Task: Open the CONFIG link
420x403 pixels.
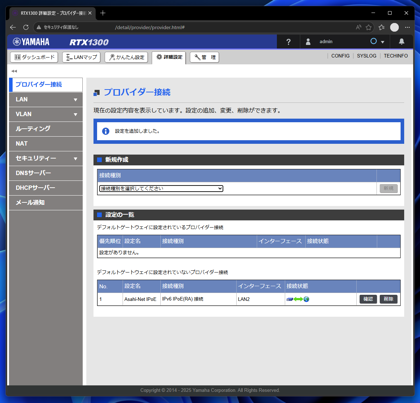Action: pyautogui.click(x=340, y=56)
